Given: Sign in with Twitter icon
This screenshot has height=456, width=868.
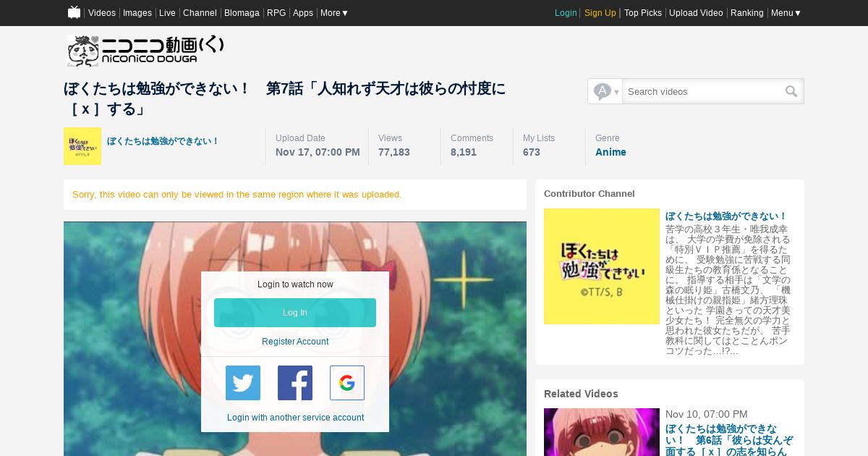Looking at the screenshot, I should (243, 383).
